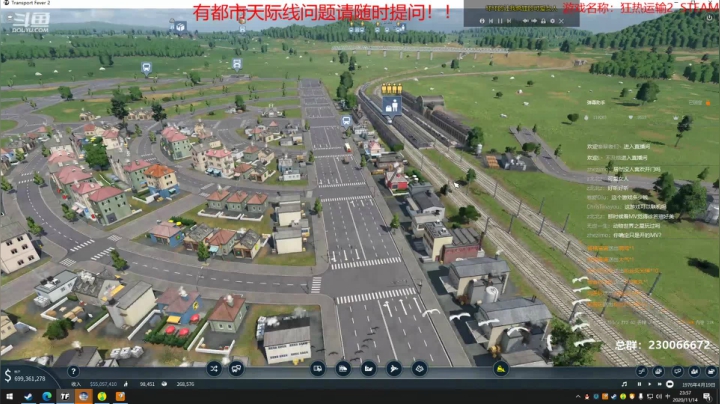The width and height of the screenshot is (720, 404).
Task: Click the highlighted orange taskbar app
Action: tap(83, 396)
